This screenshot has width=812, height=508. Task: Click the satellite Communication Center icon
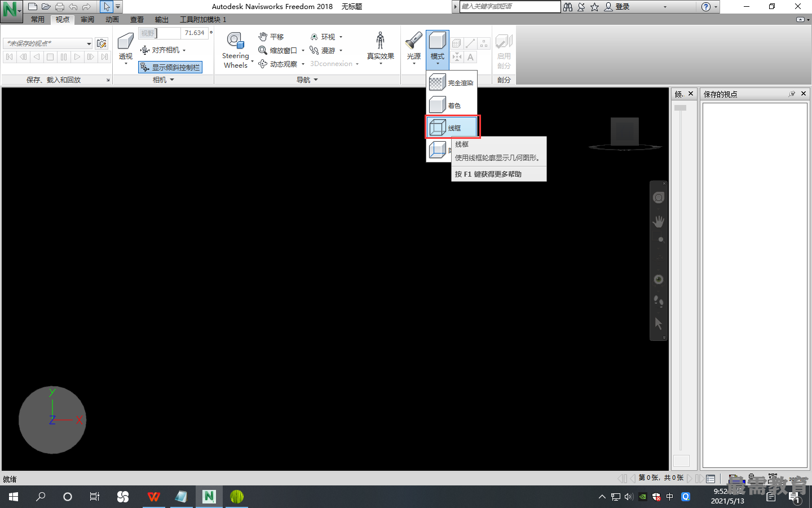tap(581, 7)
